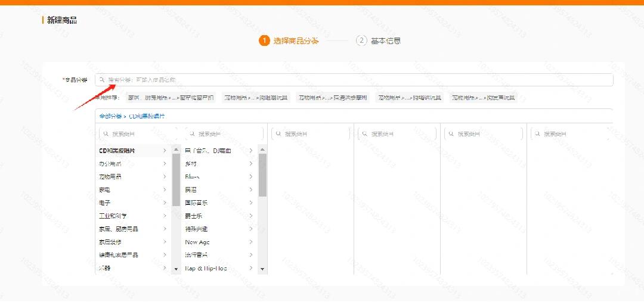Select the 乐器 category
This screenshot has width=644, height=302.
[x=134, y=268]
